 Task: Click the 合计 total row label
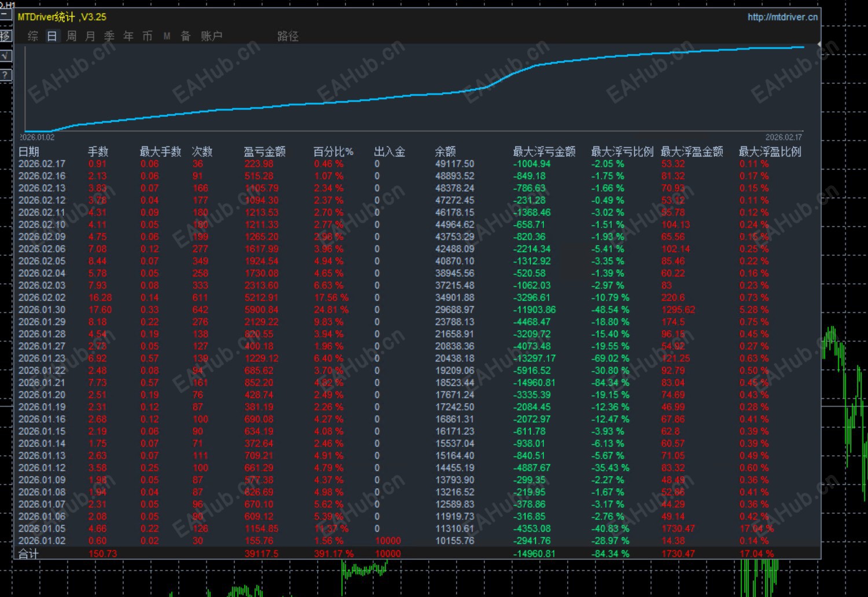28,554
